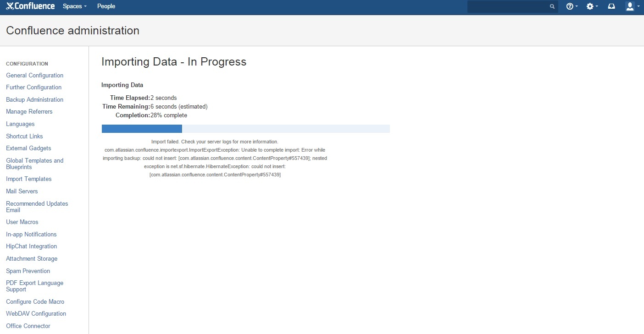The height and width of the screenshot is (334, 644).
Task: Click the search input field
Action: point(513,6)
